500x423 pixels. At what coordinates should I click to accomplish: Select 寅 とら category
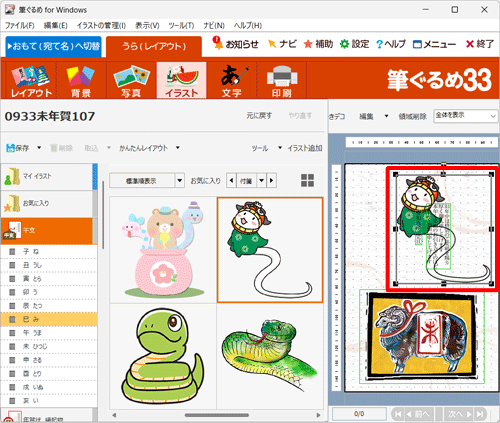coord(49,279)
